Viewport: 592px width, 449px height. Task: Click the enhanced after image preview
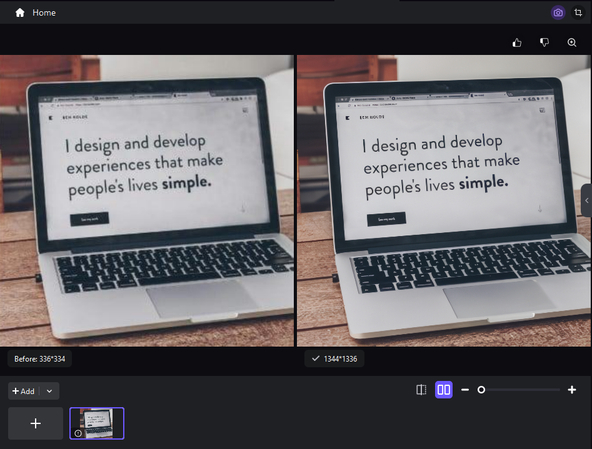(x=444, y=201)
